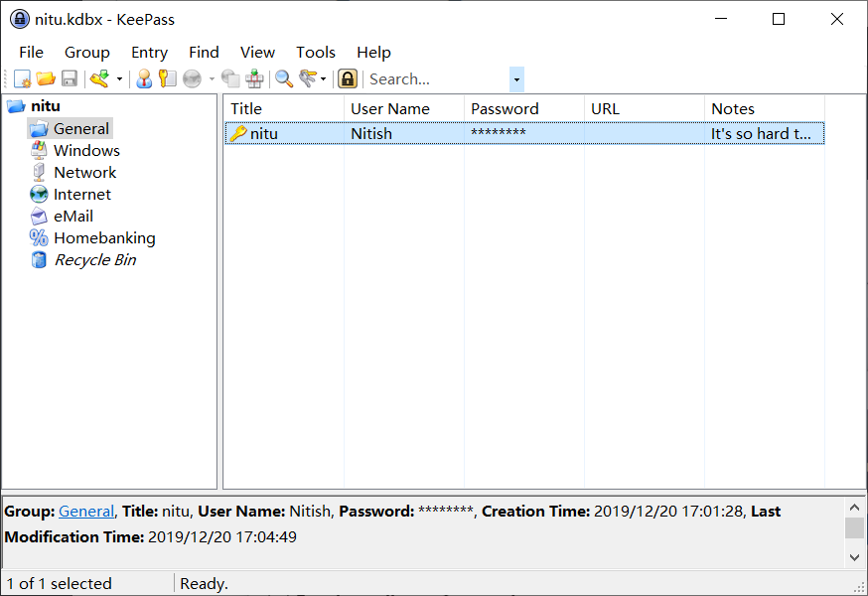
Task: Select the eMail group
Action: tap(73, 216)
